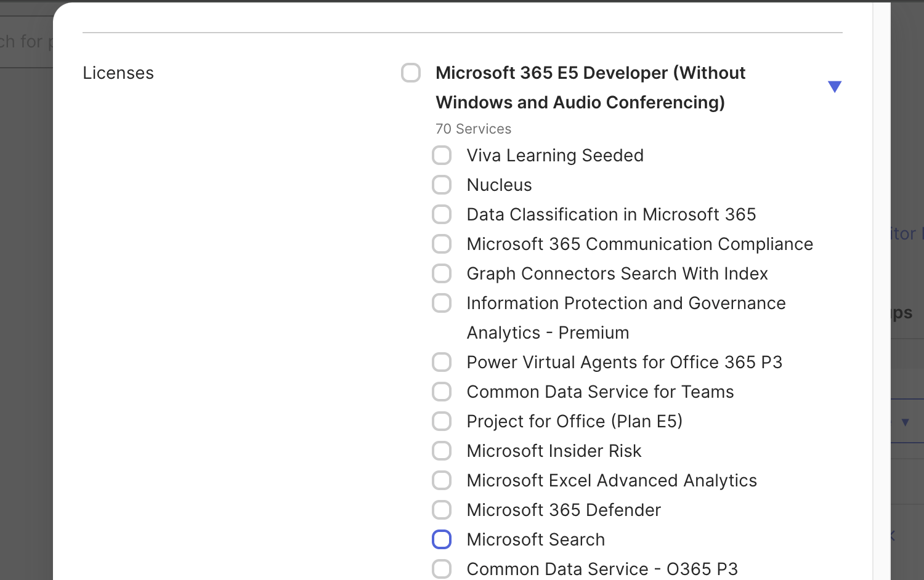
Task: Tick the Nucleus checkbox
Action: [442, 185]
